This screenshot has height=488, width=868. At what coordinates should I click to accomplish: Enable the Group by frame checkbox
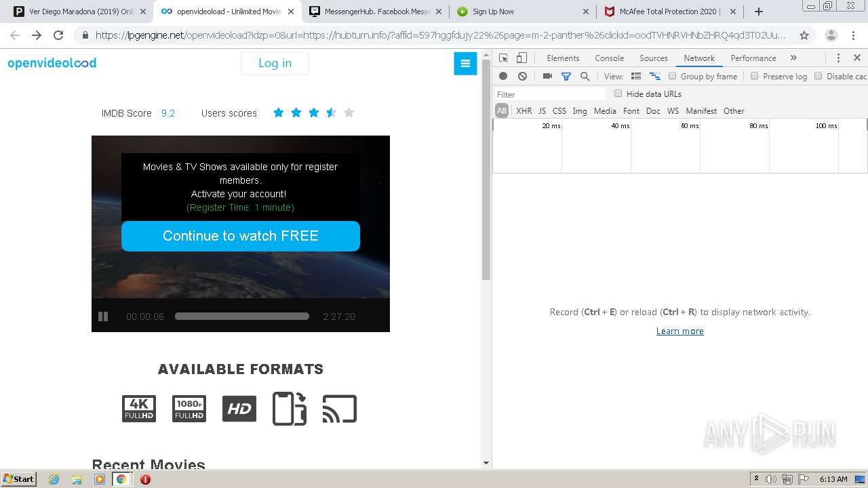(673, 76)
